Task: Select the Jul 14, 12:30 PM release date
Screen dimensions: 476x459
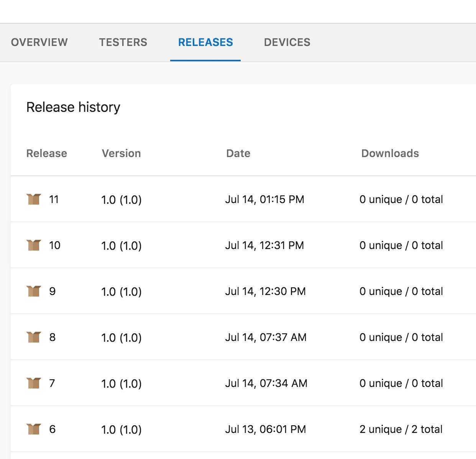Action: tap(265, 291)
